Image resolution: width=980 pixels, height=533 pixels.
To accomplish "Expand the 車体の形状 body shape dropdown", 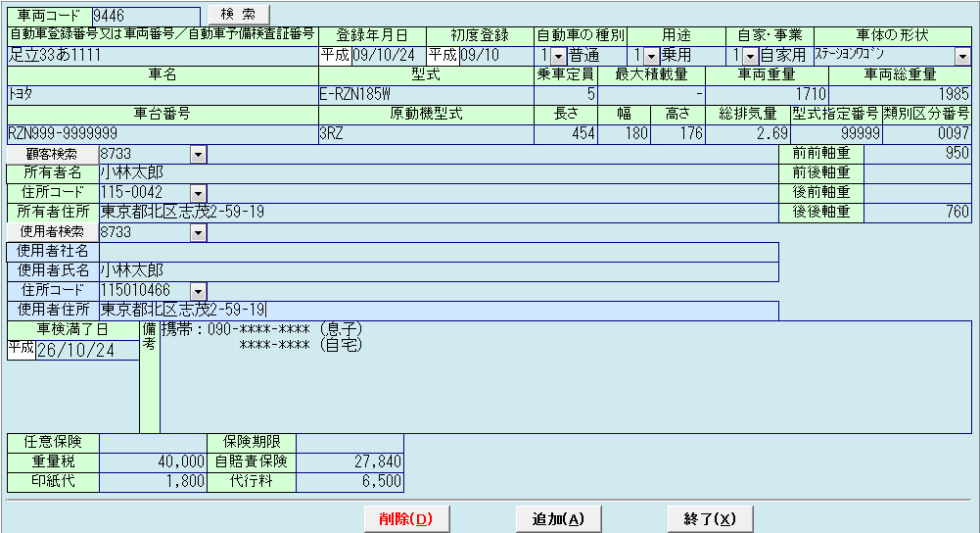I will click(962, 56).
